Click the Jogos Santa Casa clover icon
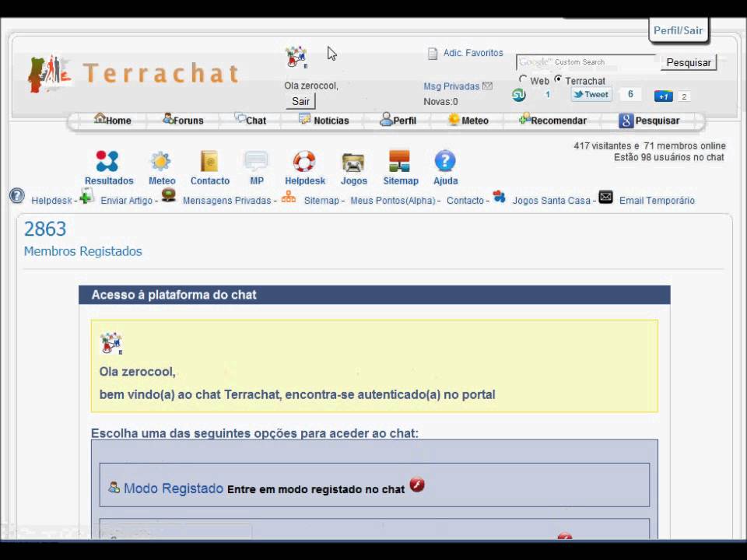This screenshot has width=747, height=560. point(499,196)
